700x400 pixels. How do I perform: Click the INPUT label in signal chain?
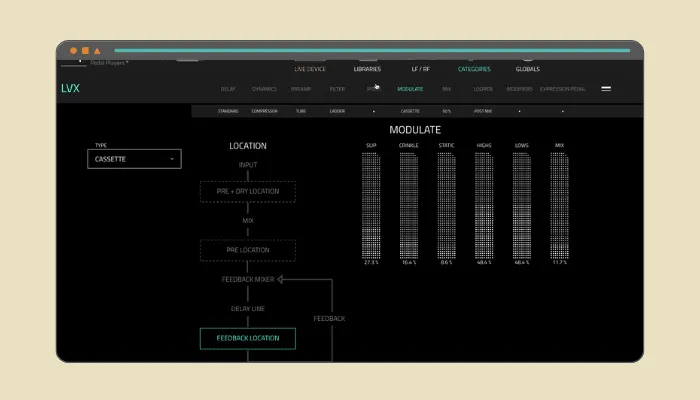tap(248, 165)
